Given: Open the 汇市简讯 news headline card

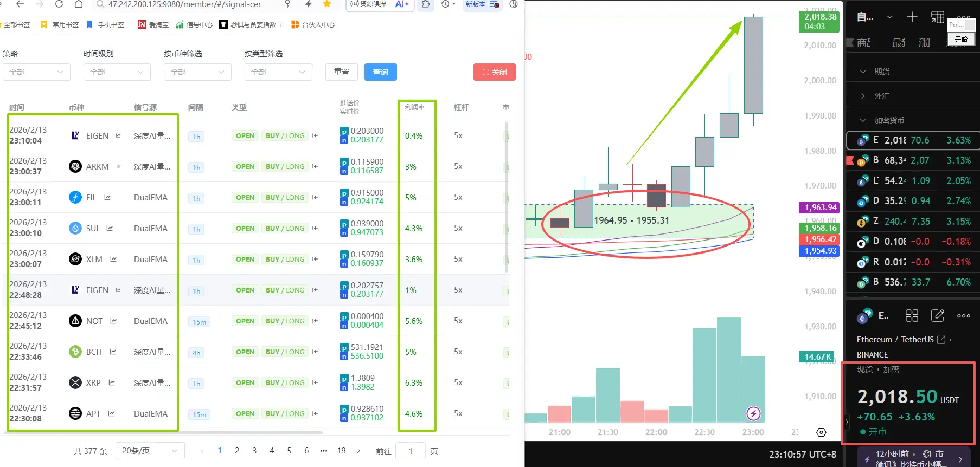Looking at the screenshot, I should pos(914,458).
